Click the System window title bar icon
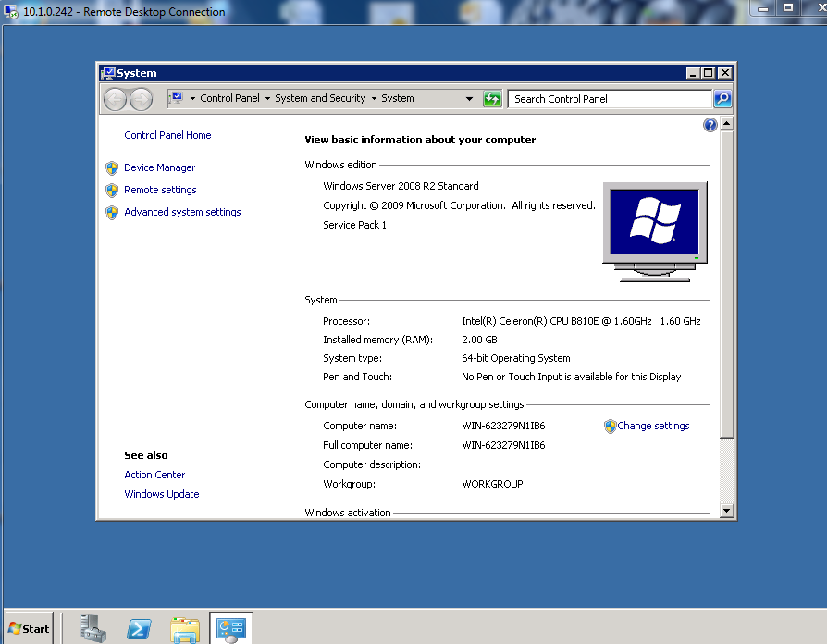The width and height of the screenshot is (827, 644). click(x=108, y=73)
